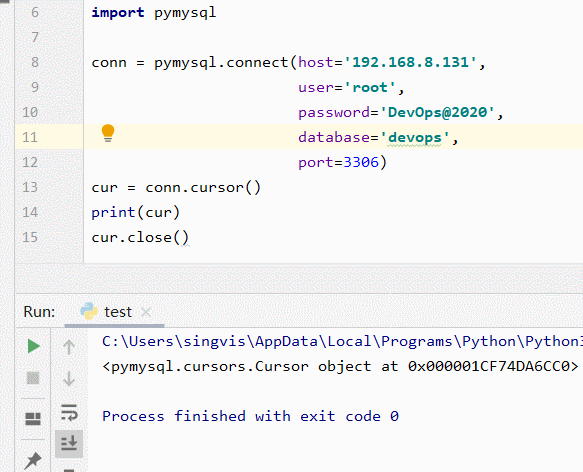583x472 pixels.
Task: Click the 'devops' database string
Action: [x=415, y=138]
